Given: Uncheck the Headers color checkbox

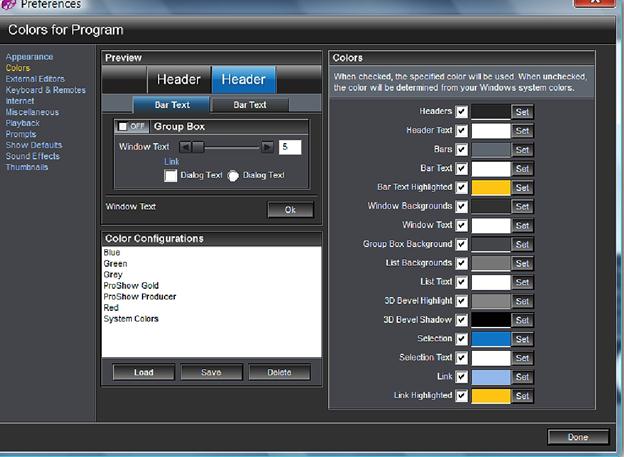Looking at the screenshot, I should (x=461, y=111).
